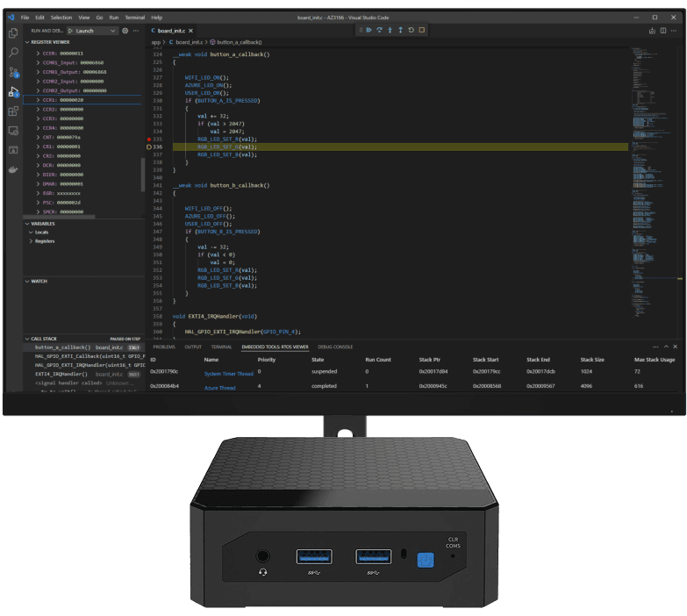Image resolution: width=687 pixels, height=616 pixels.
Task: Restart the debug session
Action: (x=411, y=30)
